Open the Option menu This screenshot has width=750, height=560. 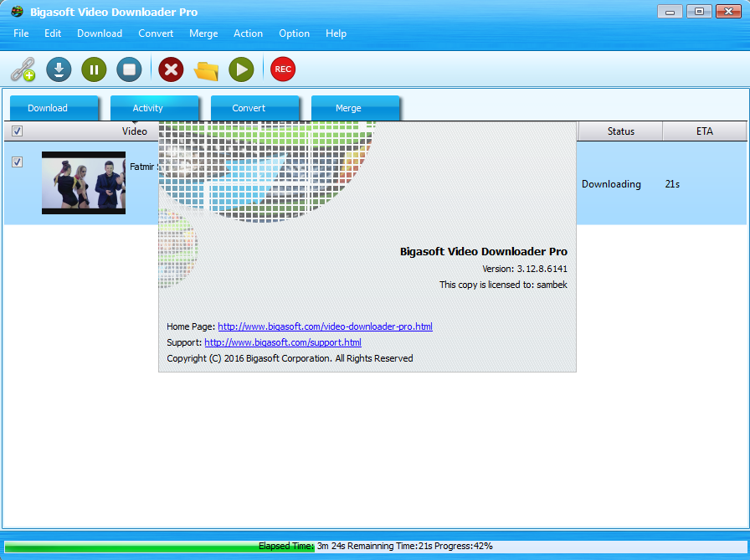tap(294, 33)
